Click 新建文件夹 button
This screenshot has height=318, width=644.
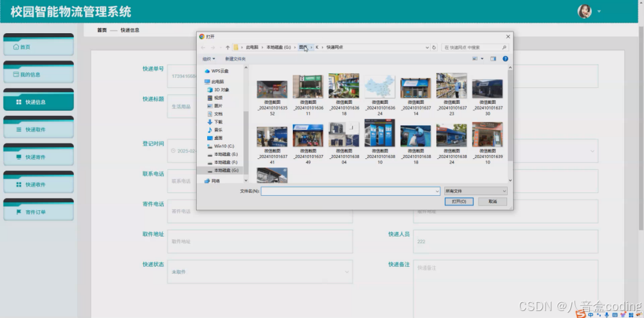pyautogui.click(x=235, y=59)
